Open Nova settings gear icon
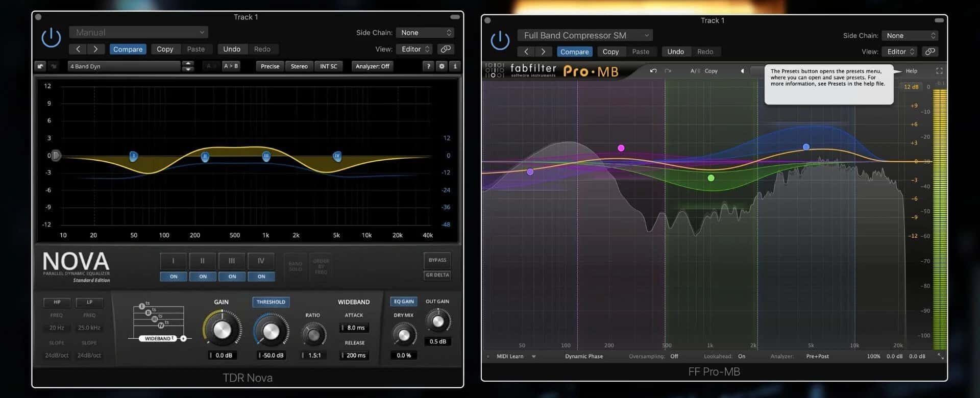The width and height of the screenshot is (980, 398). (x=442, y=66)
